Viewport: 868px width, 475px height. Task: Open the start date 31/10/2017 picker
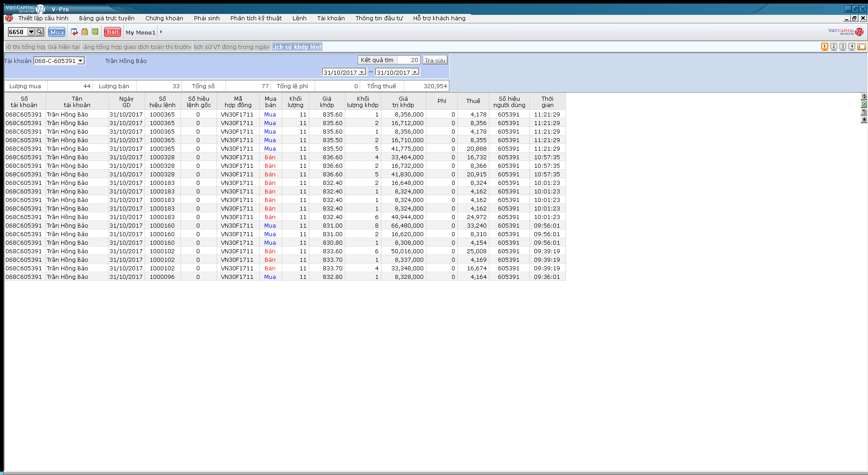pos(362,72)
